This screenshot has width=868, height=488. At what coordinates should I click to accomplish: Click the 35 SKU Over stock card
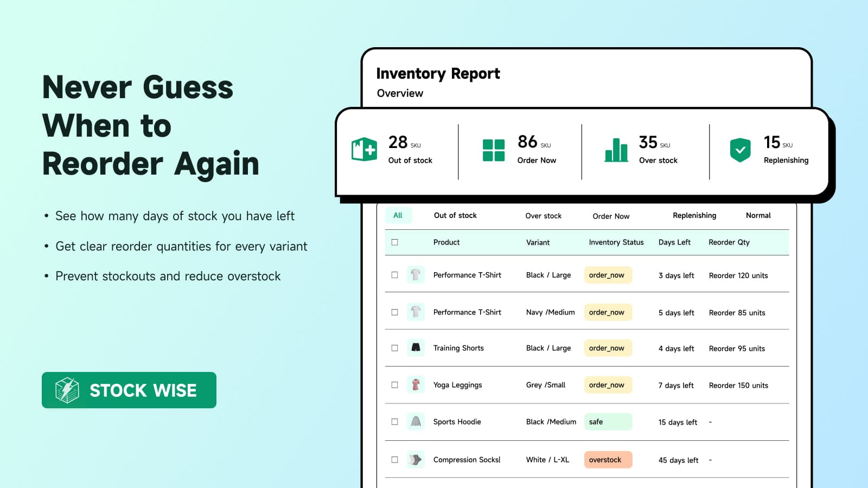644,151
